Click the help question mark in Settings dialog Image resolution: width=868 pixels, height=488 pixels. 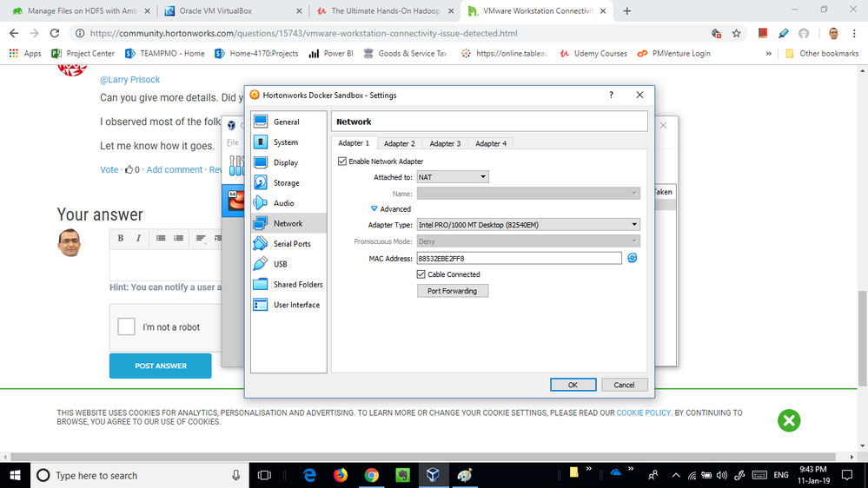pyautogui.click(x=611, y=96)
